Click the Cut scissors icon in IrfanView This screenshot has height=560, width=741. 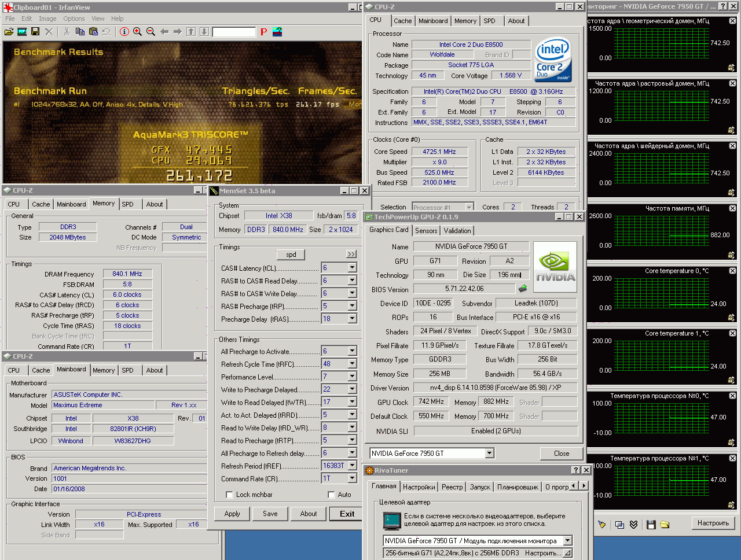(67, 32)
